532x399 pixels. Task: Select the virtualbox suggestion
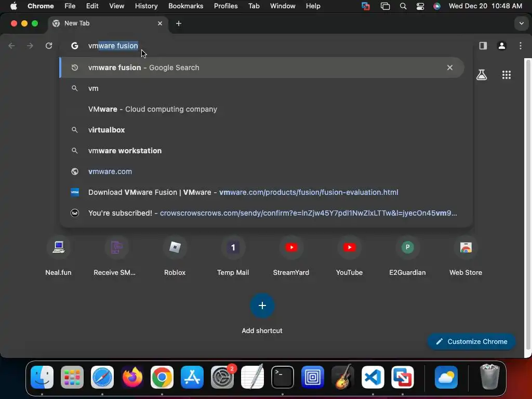coord(262,130)
